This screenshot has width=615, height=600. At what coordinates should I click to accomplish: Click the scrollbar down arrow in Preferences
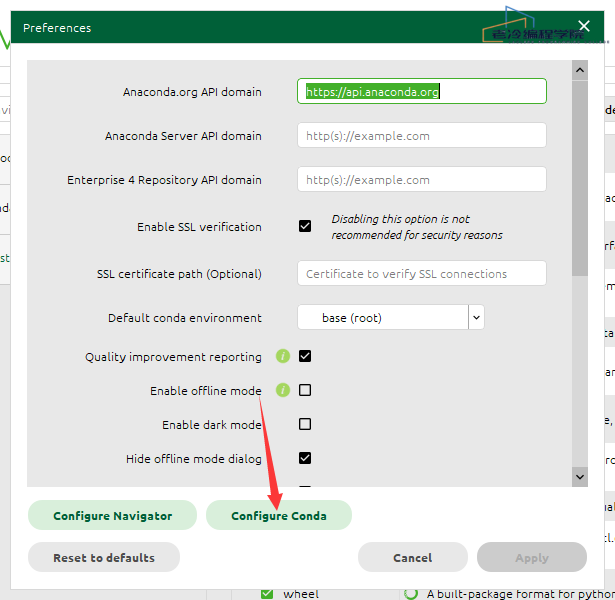(x=580, y=477)
